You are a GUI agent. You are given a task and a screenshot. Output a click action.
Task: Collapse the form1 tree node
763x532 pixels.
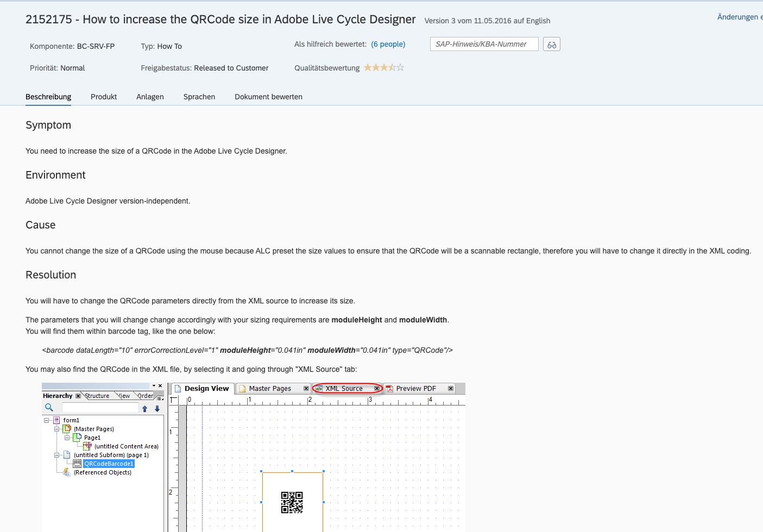(x=47, y=420)
